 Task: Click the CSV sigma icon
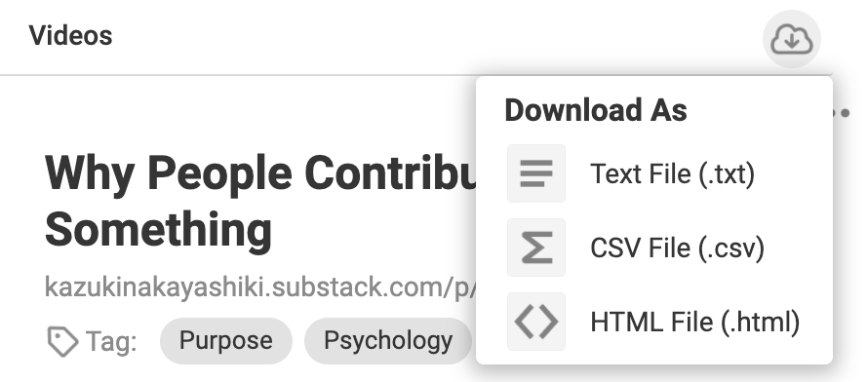(x=535, y=248)
